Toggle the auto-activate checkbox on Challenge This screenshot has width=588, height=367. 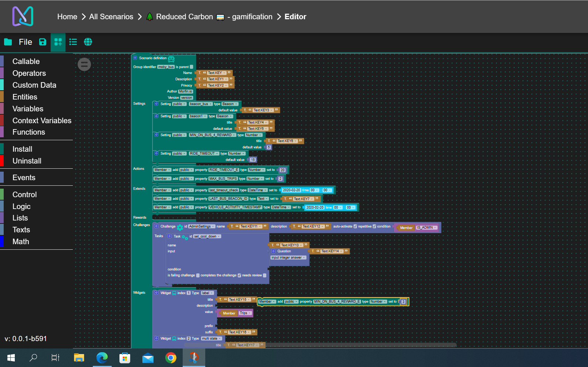click(x=355, y=226)
